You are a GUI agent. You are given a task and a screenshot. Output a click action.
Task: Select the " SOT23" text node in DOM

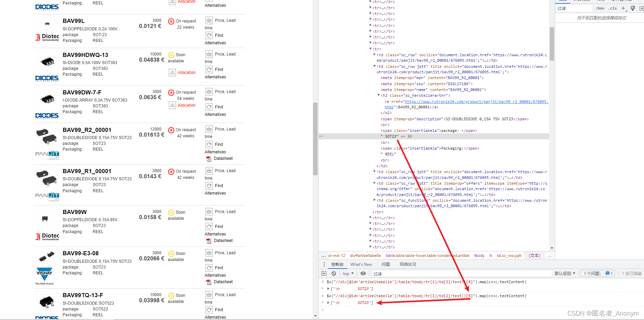[389, 136]
